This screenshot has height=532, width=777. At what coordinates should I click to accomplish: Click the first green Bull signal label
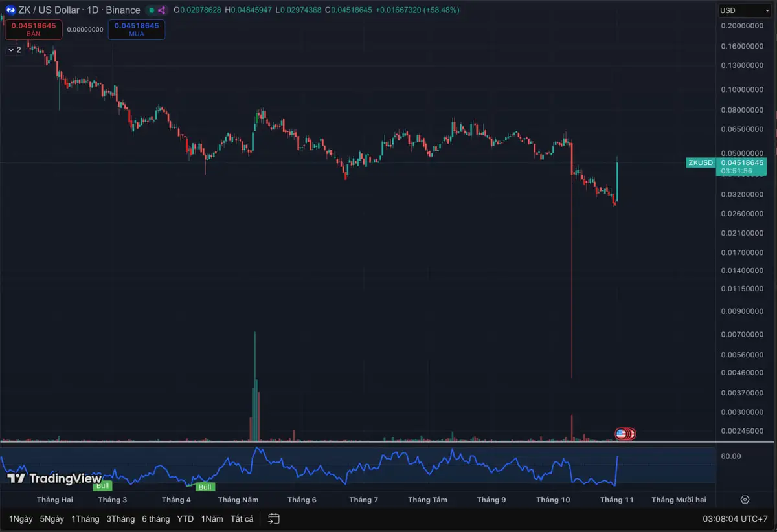pyautogui.click(x=103, y=485)
